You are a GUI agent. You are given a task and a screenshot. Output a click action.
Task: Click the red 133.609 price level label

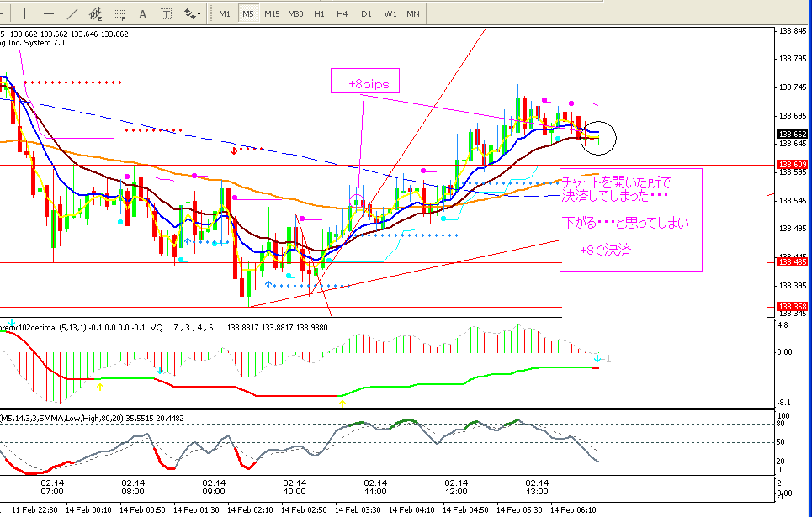pyautogui.click(x=793, y=165)
